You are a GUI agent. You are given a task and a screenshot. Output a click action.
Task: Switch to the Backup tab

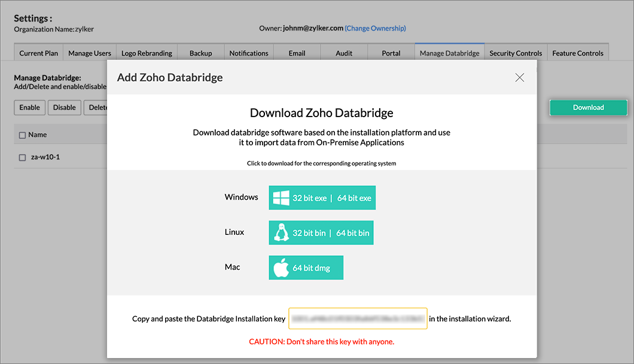(201, 53)
